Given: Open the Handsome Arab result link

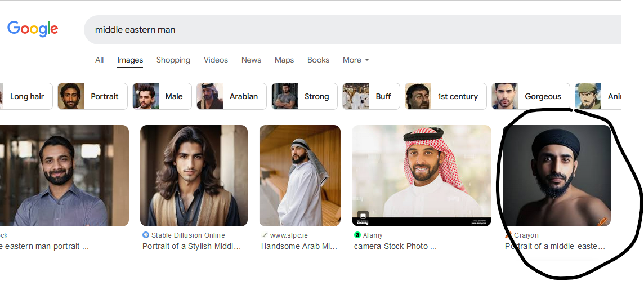Looking at the screenshot, I should pos(299,247).
